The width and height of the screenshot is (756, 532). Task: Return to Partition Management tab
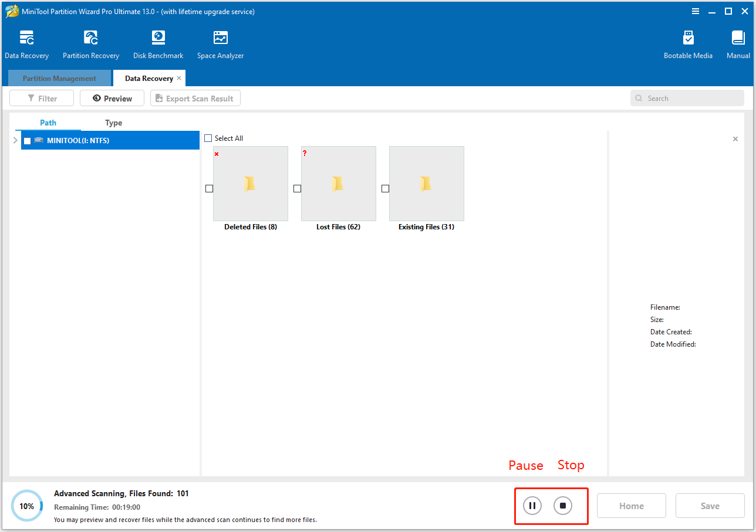click(59, 78)
